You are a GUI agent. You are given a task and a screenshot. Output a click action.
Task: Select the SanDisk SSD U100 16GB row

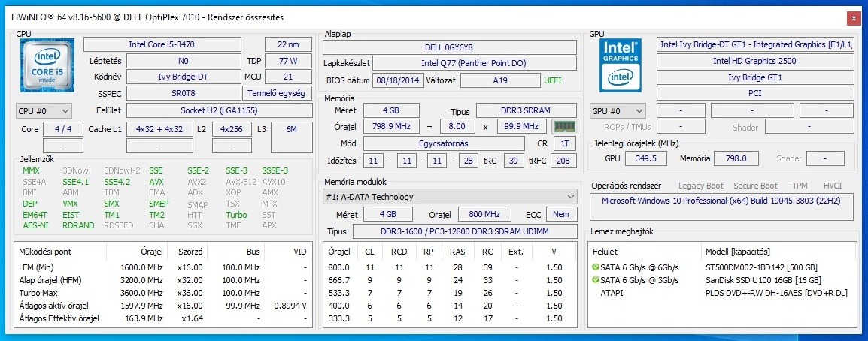722,280
